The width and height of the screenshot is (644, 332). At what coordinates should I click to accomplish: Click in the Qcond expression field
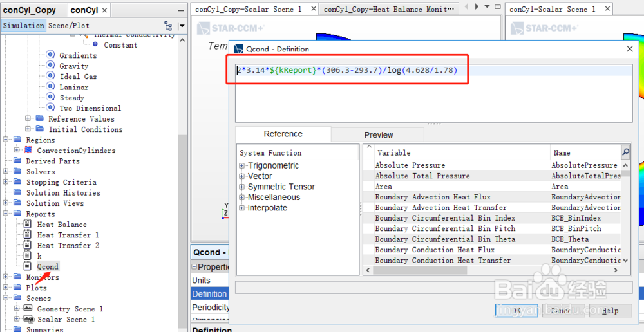point(433,93)
